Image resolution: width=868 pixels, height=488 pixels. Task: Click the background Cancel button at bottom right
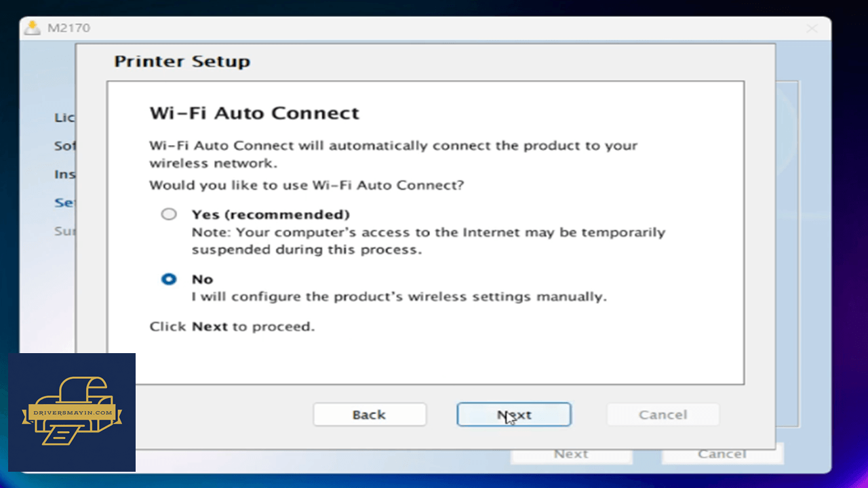tap(722, 454)
